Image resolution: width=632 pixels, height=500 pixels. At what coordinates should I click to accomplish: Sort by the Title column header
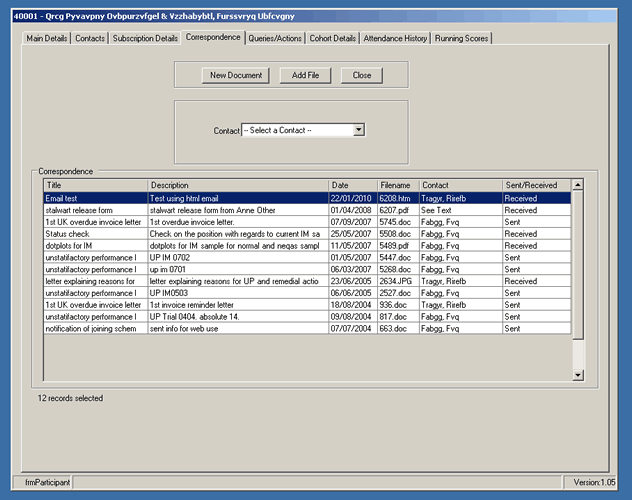tap(96, 185)
